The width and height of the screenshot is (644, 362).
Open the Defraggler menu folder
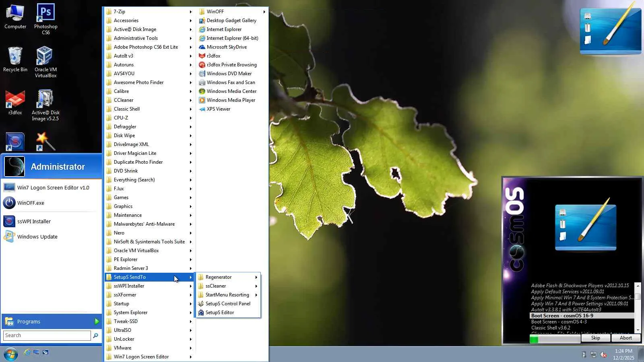(x=149, y=127)
